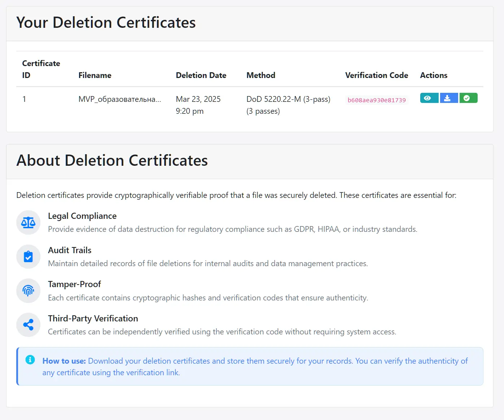Click the Actions column header
The width and height of the screenshot is (504, 420).
[433, 75]
